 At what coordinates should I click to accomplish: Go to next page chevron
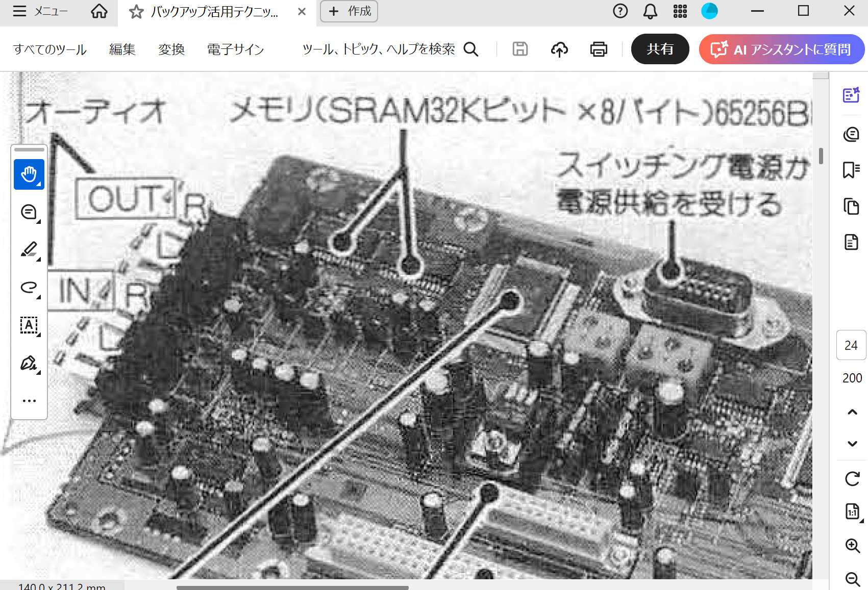[852, 444]
